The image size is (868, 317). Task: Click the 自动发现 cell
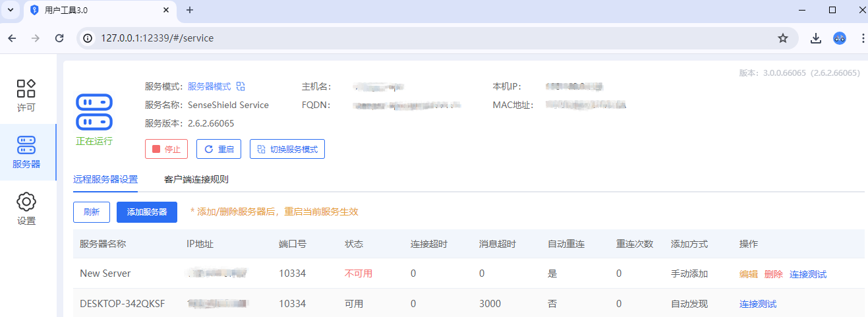click(x=689, y=304)
